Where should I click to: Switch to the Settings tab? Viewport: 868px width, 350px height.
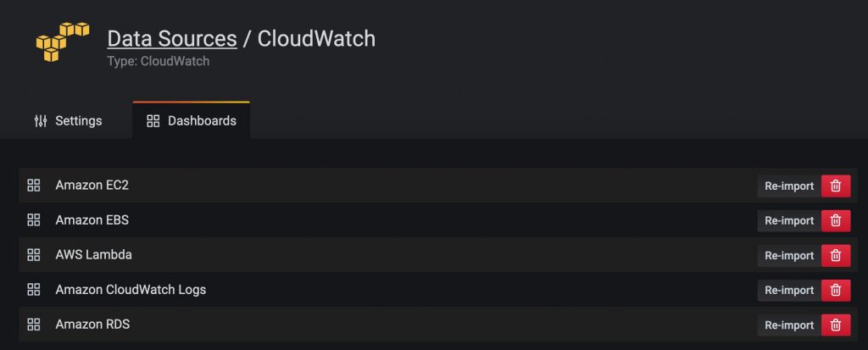68,120
